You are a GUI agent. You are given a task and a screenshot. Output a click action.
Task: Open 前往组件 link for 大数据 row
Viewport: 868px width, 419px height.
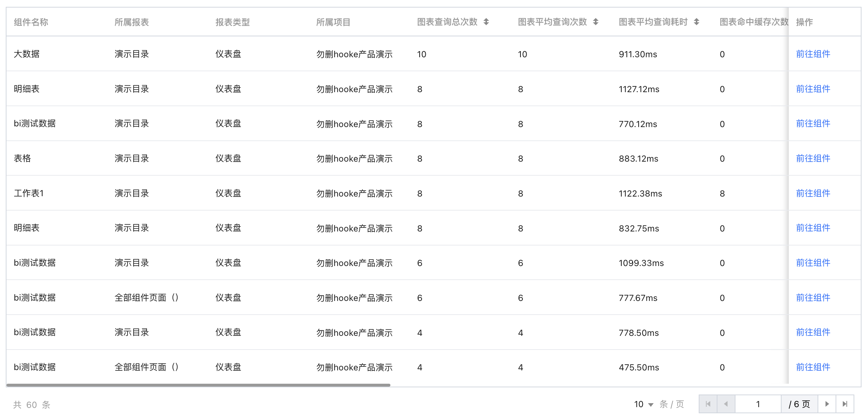tap(813, 54)
